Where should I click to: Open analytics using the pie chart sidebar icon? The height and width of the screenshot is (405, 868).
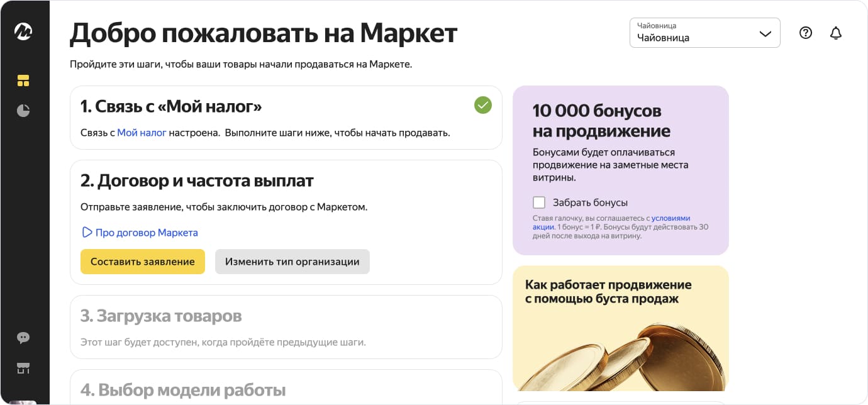coord(23,110)
